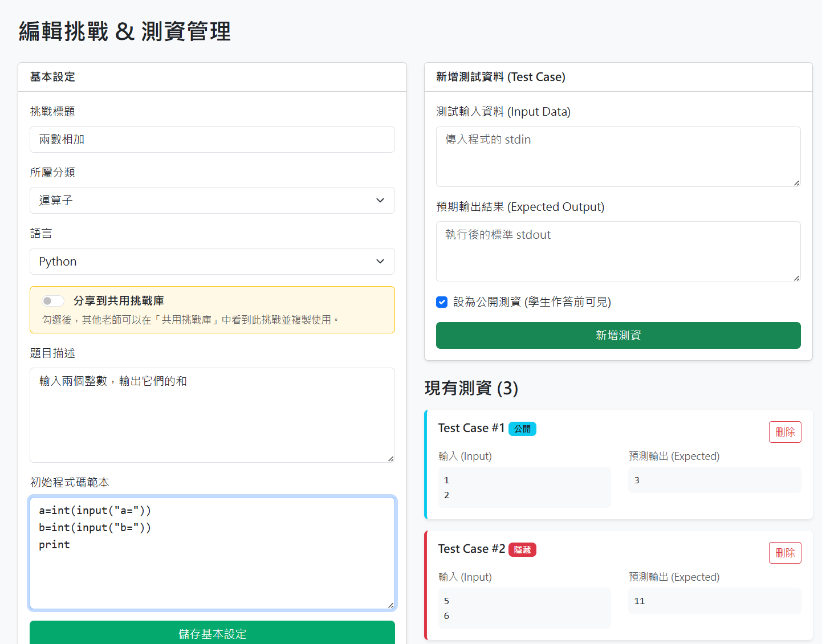Open the Python language dropdown
The image size is (822, 644).
click(x=212, y=262)
